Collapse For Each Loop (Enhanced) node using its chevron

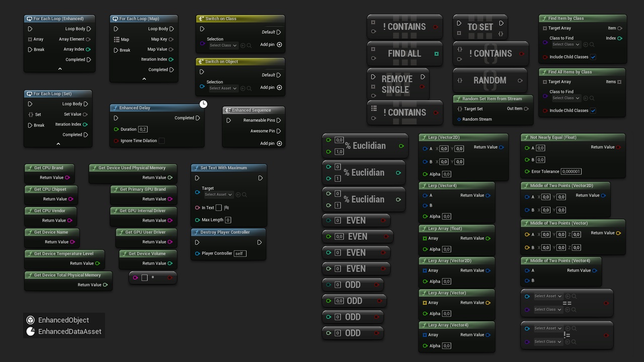60,69
